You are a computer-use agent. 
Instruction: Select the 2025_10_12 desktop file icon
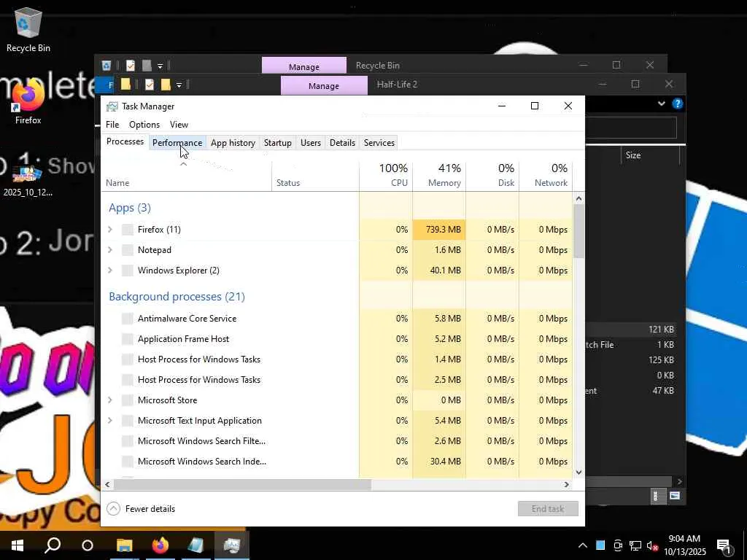pos(28,180)
